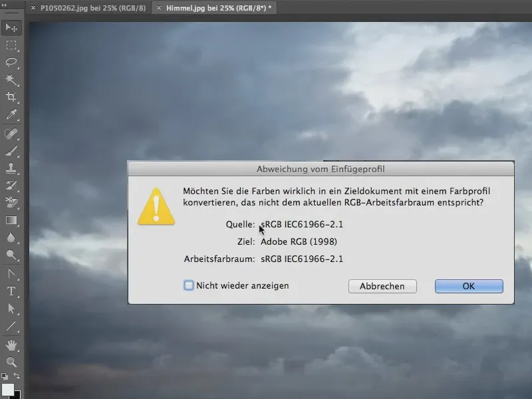532x399 pixels.
Task: Select the Eraser tool
Action: coord(11,203)
